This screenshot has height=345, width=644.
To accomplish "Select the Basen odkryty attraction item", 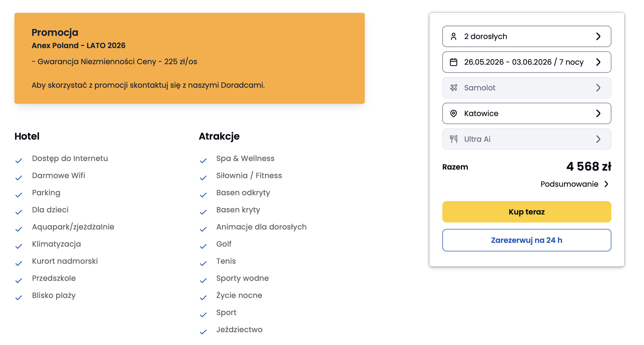I will coord(243,193).
